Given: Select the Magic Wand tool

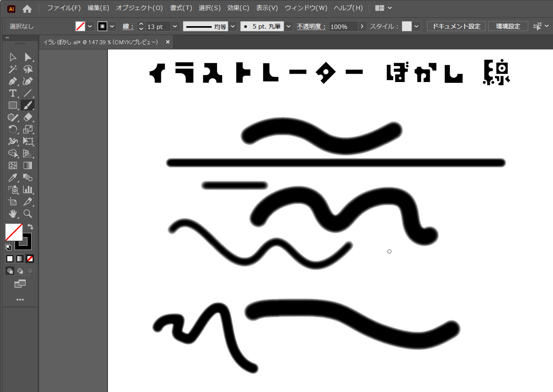Looking at the screenshot, I should click(x=12, y=69).
